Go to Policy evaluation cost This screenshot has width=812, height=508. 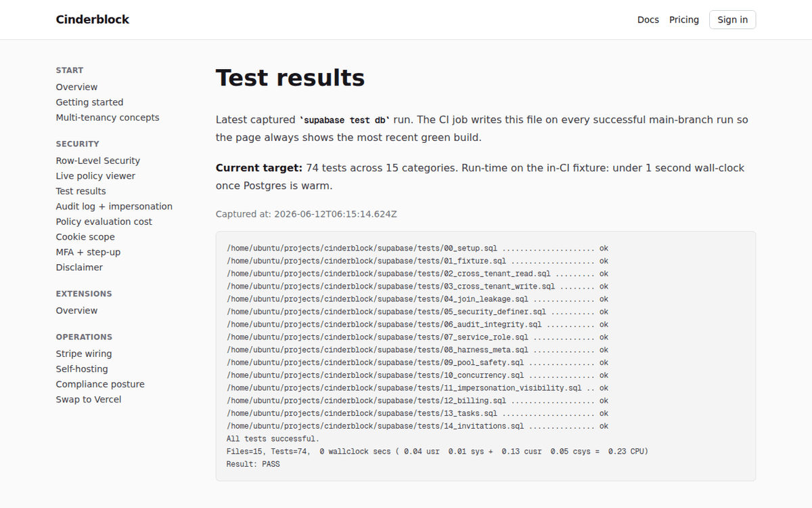click(104, 221)
